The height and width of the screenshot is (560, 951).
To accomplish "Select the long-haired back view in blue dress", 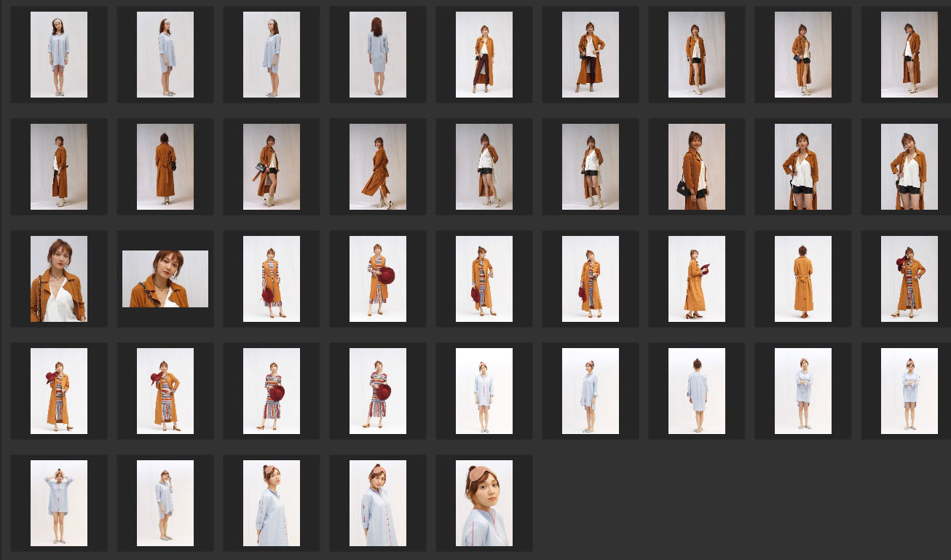I will (377, 55).
